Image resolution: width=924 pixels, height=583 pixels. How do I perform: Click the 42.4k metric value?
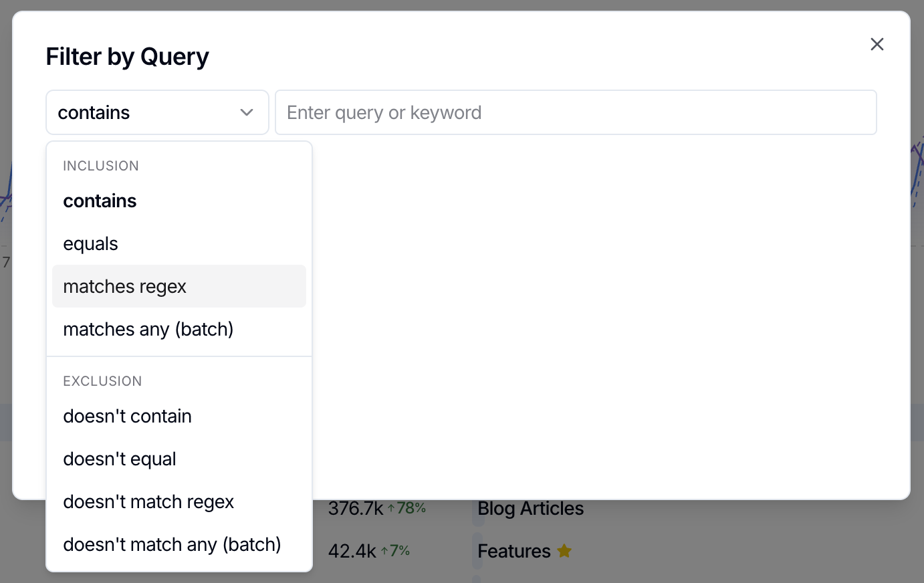tap(352, 551)
